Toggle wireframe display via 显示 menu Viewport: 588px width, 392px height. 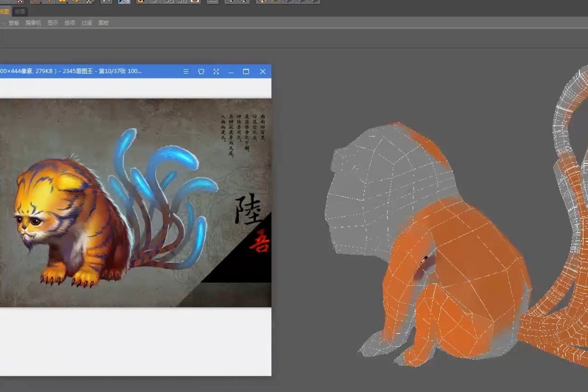click(53, 23)
